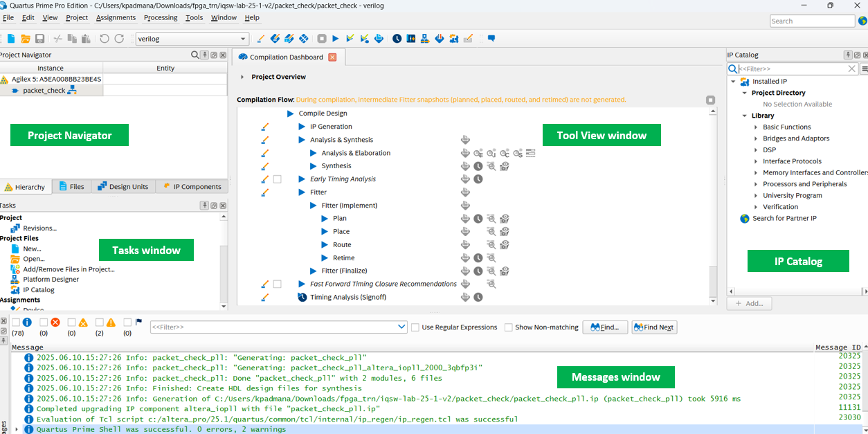Close the Compilation Dashboard tab
The height and width of the screenshot is (434, 868).
332,57
